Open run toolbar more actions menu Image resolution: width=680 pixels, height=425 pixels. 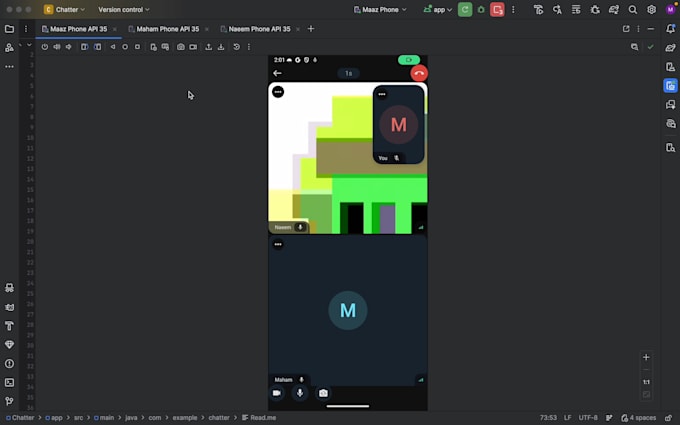pyautogui.click(x=513, y=10)
